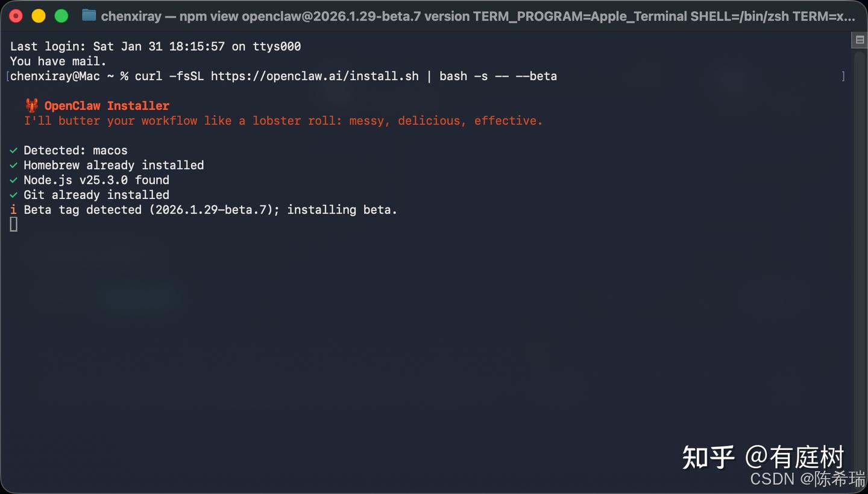The height and width of the screenshot is (494, 868).
Task: Click the terminal cursor block
Action: pos(14,224)
